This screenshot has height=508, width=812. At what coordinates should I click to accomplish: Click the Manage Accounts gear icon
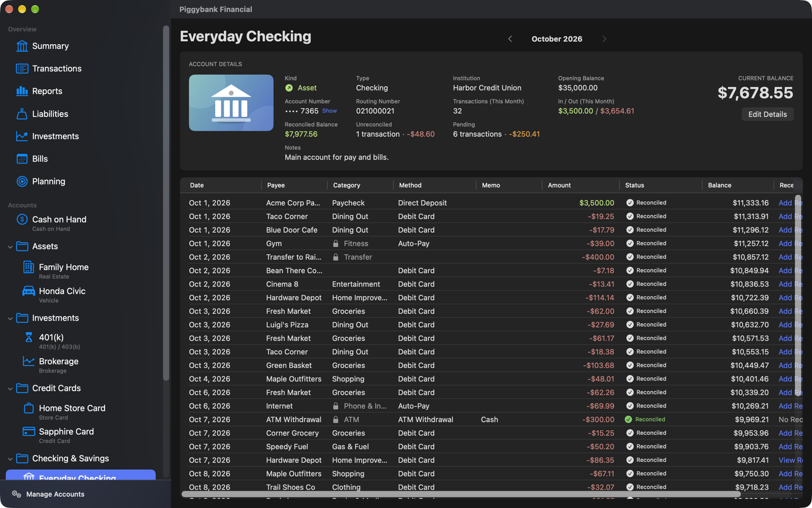click(16, 494)
